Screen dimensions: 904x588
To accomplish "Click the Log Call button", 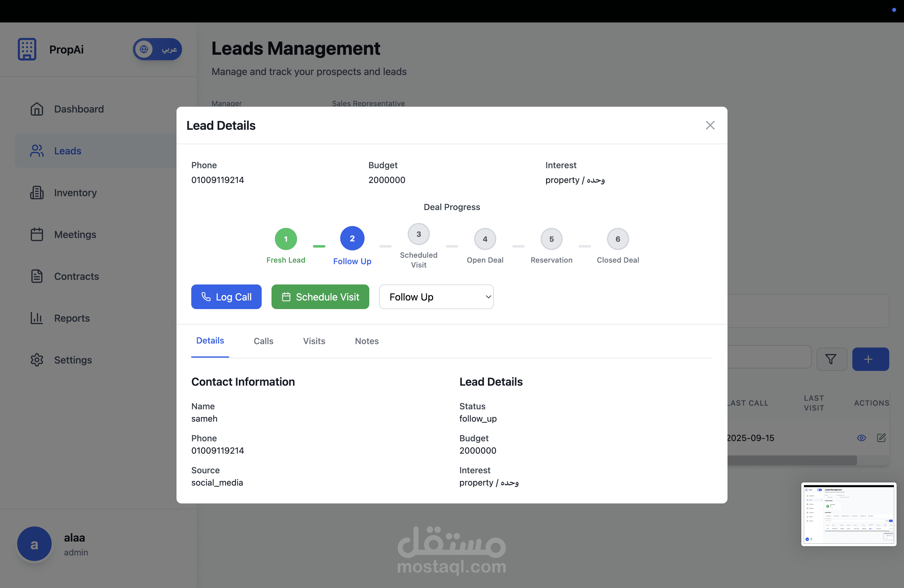I will click(x=226, y=297).
